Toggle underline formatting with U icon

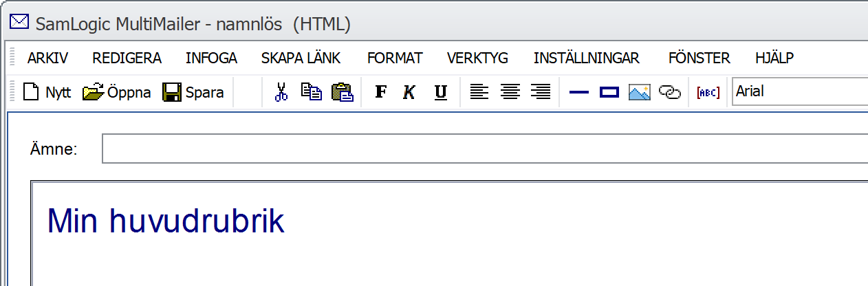pyautogui.click(x=441, y=92)
